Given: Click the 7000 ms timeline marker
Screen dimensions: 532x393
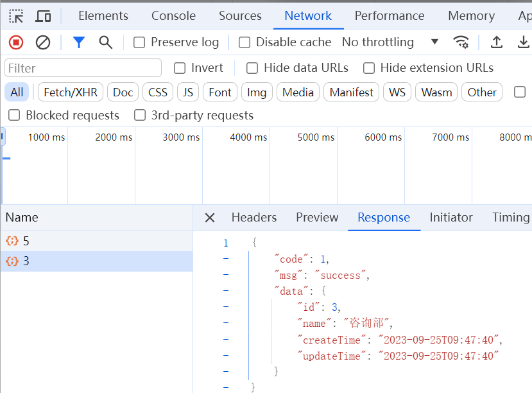Looking at the screenshot, I should (450, 137).
